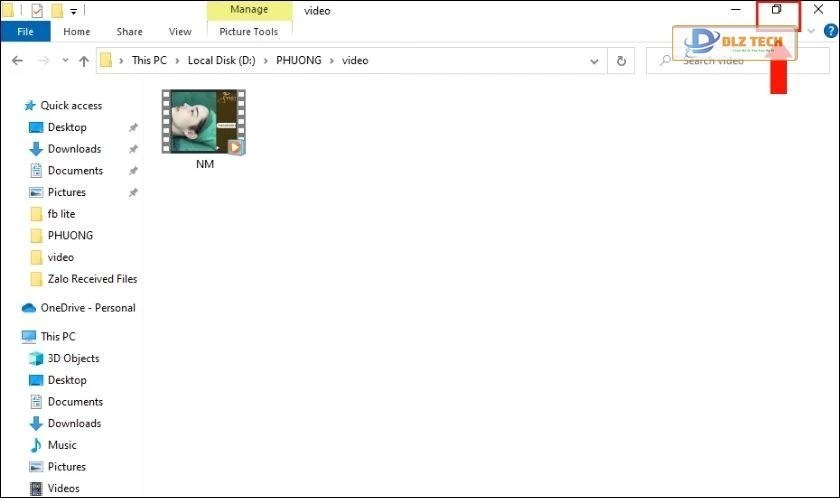
Task: Open the File menu
Action: click(x=25, y=32)
